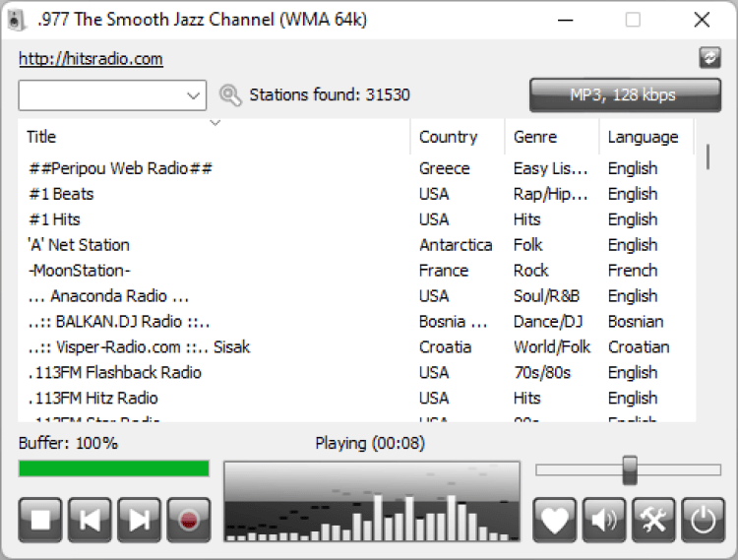Click the green buffer progress bar
738x560 pixels.
[x=114, y=468]
